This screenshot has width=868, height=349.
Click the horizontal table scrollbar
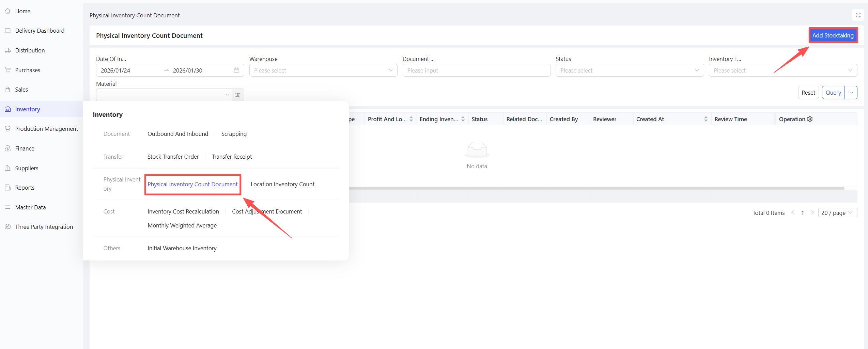click(596, 188)
